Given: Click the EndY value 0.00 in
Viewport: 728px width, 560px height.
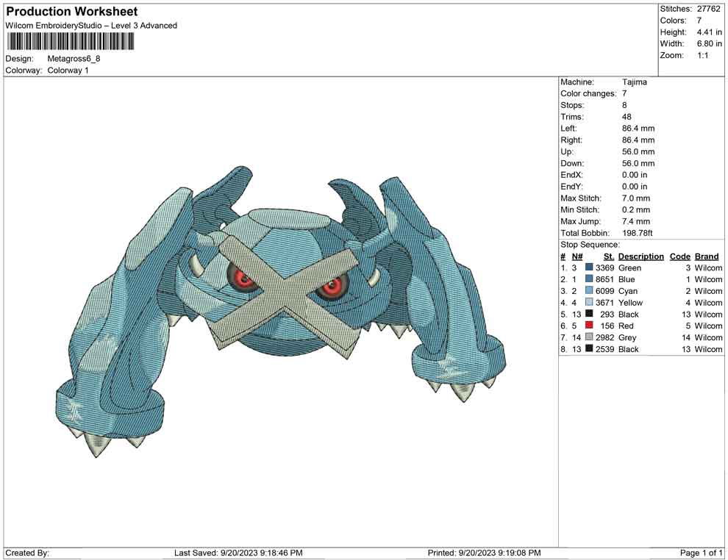Looking at the screenshot, I should (635, 186).
